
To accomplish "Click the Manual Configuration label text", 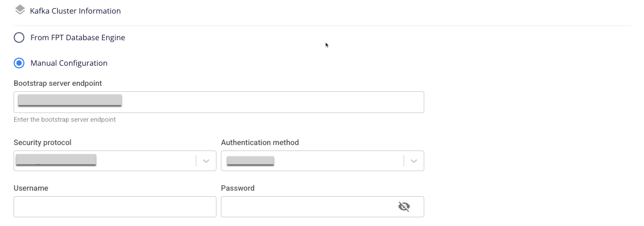I will tap(69, 63).
